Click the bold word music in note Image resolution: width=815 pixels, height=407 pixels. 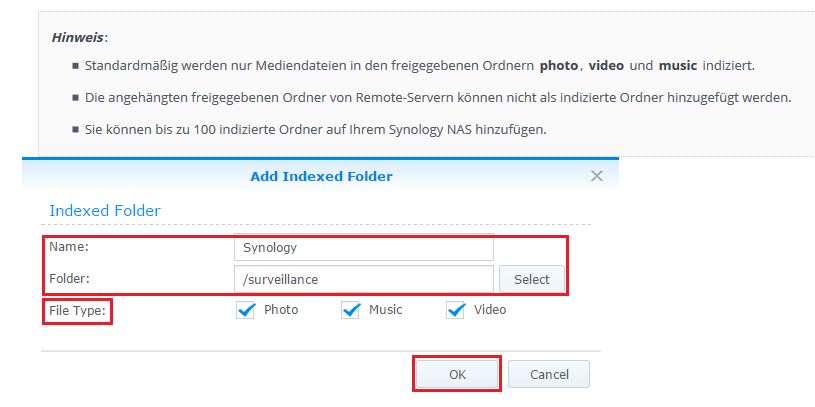[678, 65]
